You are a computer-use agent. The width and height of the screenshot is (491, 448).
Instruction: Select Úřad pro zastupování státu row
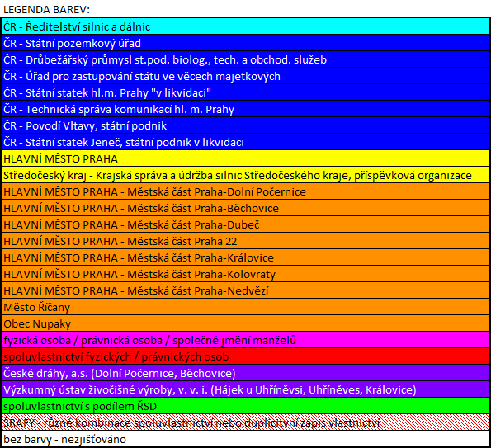246,76
